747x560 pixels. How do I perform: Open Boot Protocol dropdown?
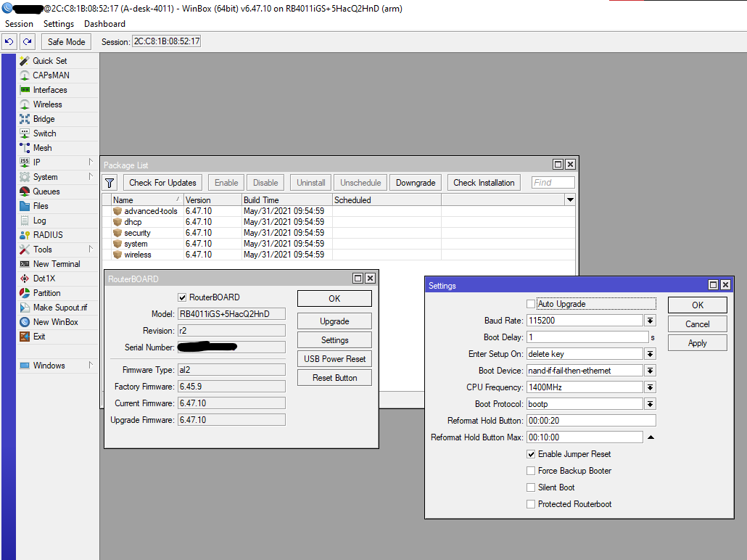pyautogui.click(x=651, y=404)
